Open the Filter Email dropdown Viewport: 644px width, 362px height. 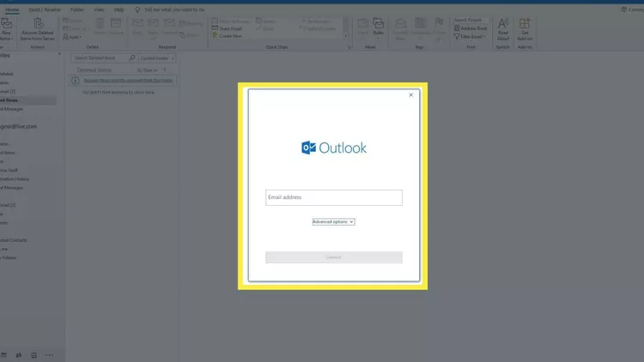[x=470, y=37]
